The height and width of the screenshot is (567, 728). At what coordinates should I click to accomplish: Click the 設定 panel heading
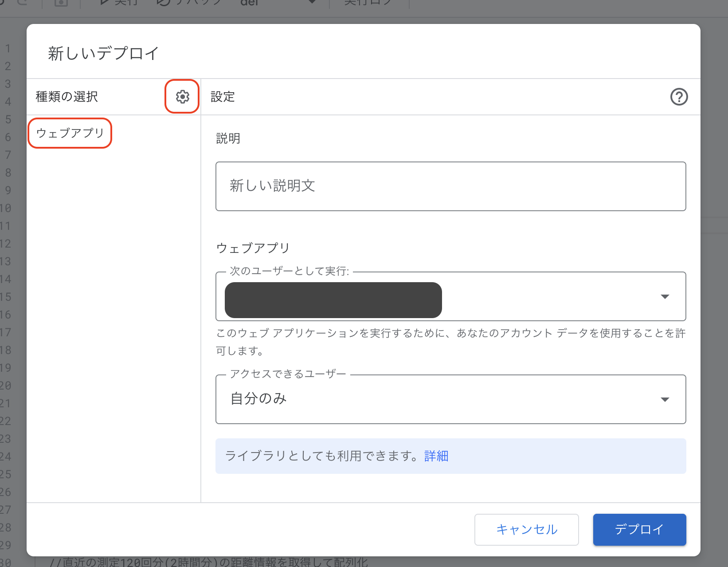223,97
